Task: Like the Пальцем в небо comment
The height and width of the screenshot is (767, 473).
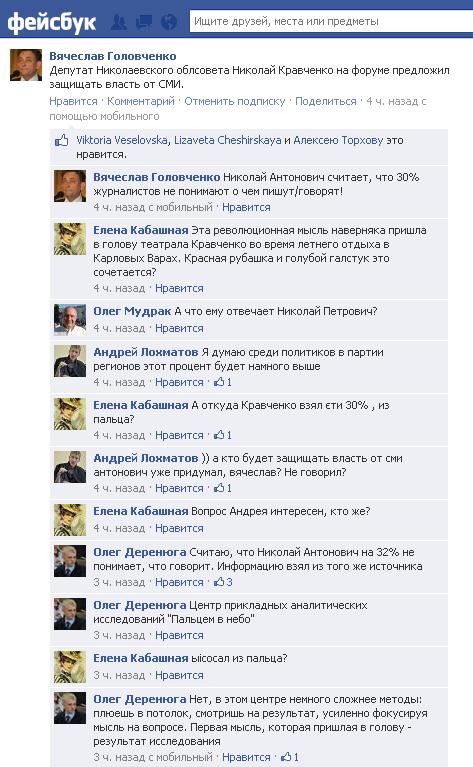Action: [x=179, y=635]
